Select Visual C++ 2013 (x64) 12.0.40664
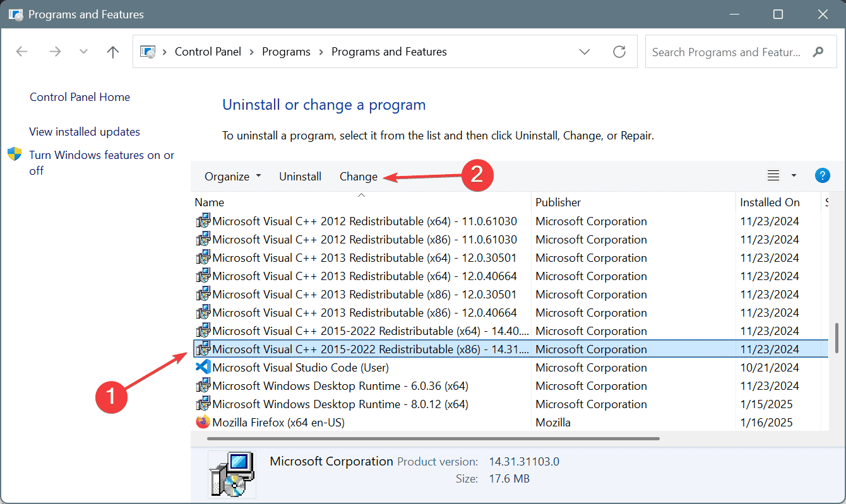 (509, 276)
